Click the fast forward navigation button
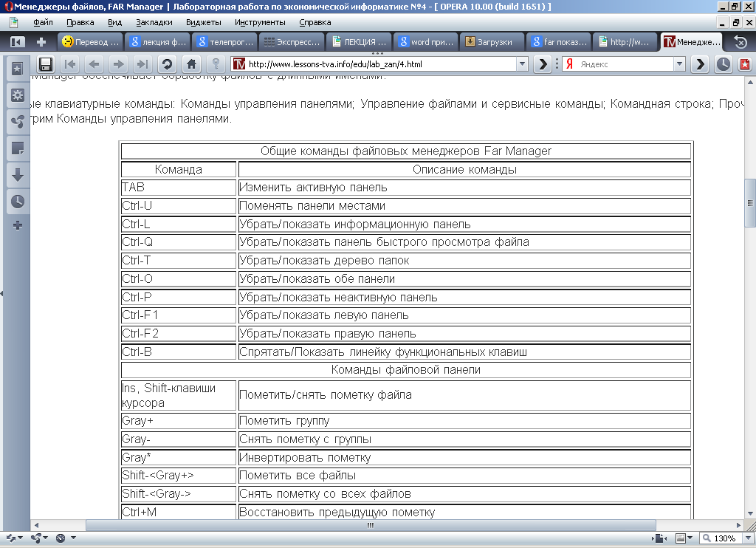Viewport: 756px width, 548px height. pyautogui.click(x=142, y=64)
